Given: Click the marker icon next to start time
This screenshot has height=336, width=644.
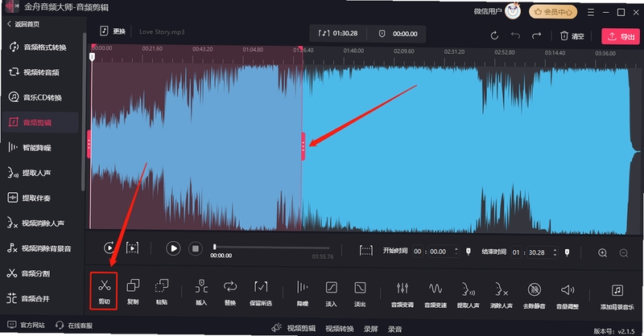Looking at the screenshot, I should pos(469,252).
